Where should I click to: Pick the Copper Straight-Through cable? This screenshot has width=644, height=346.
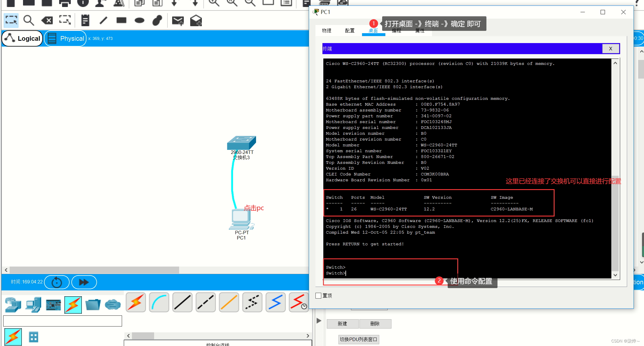point(182,302)
